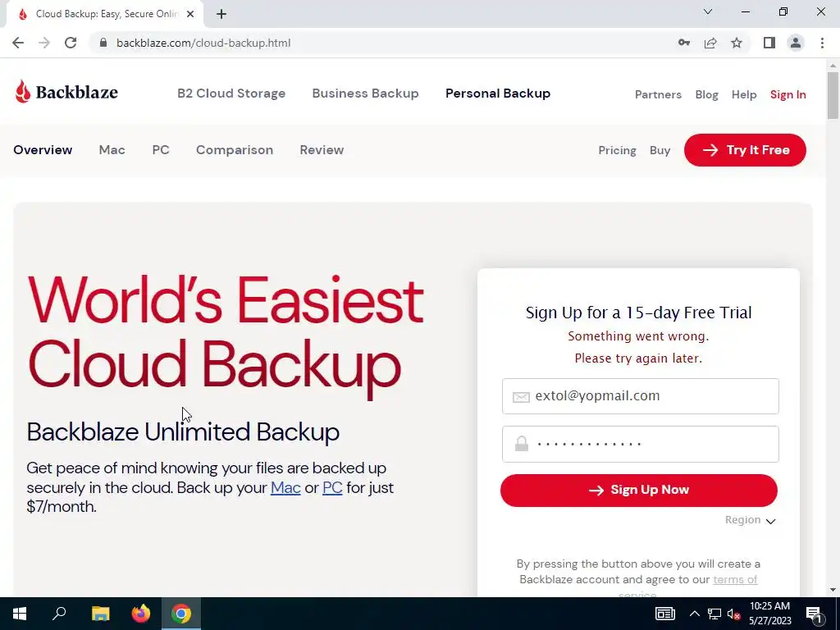Open the news widget in system tray
The image size is (840, 630).
[x=664, y=614]
